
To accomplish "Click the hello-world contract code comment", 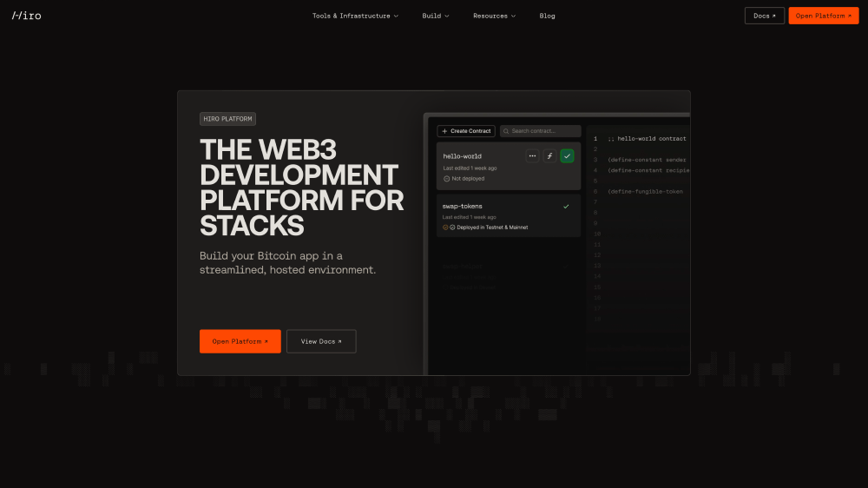I will click(647, 138).
